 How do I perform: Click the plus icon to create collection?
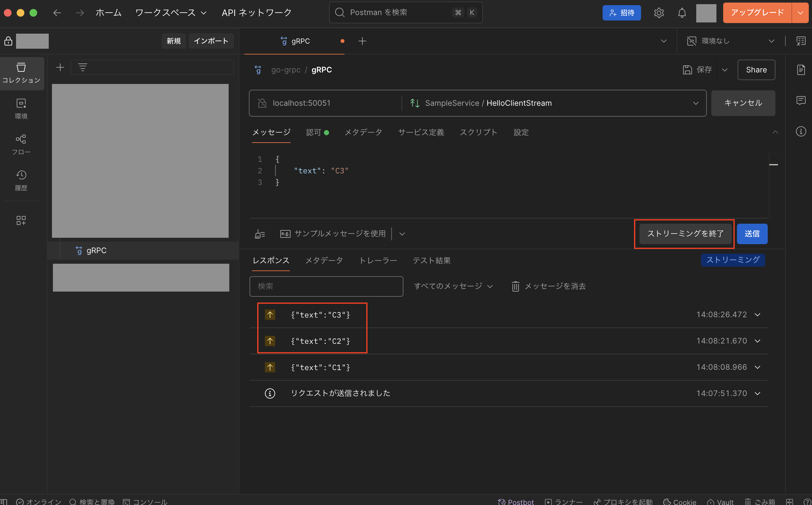click(x=60, y=68)
